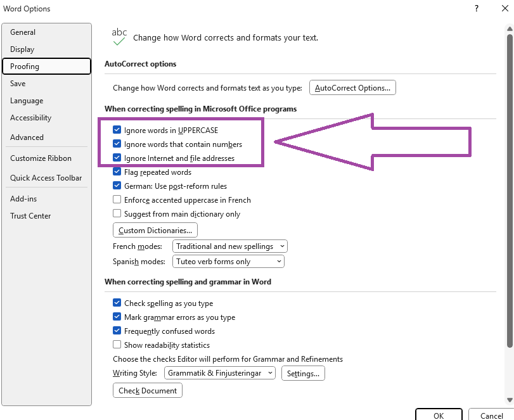Toggle Ignore words that contain numbers
514x420 pixels.
click(117, 144)
